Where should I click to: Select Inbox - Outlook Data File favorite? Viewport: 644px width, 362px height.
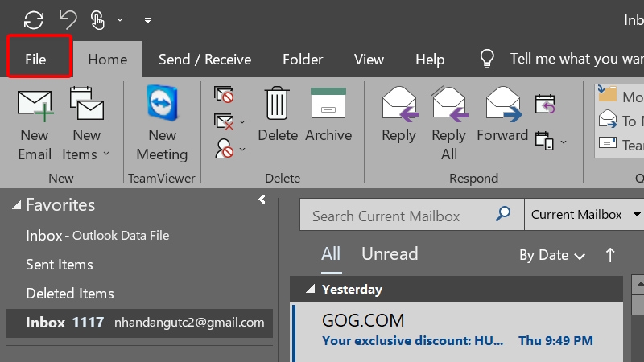[x=97, y=236]
